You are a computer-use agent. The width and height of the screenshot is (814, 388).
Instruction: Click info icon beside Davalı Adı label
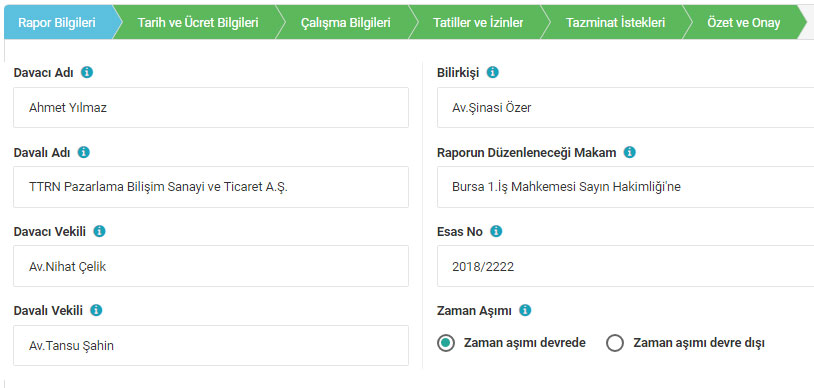click(84, 152)
